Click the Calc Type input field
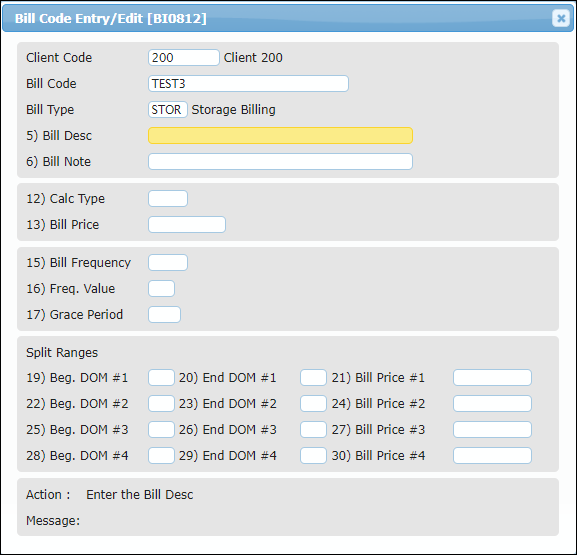This screenshot has width=577, height=555. click(168, 199)
